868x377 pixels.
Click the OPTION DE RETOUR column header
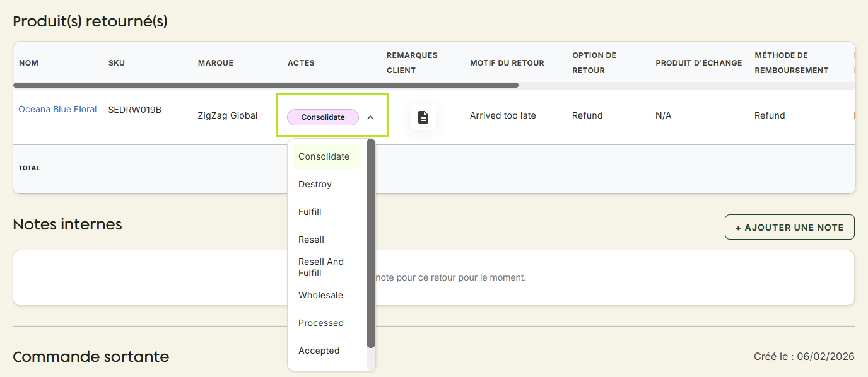[x=594, y=63]
